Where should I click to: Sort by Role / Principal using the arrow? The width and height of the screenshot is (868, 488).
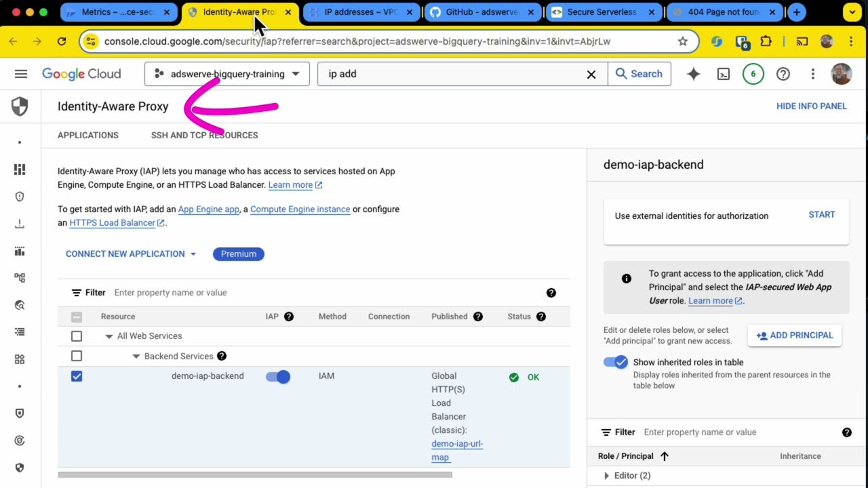click(x=664, y=456)
